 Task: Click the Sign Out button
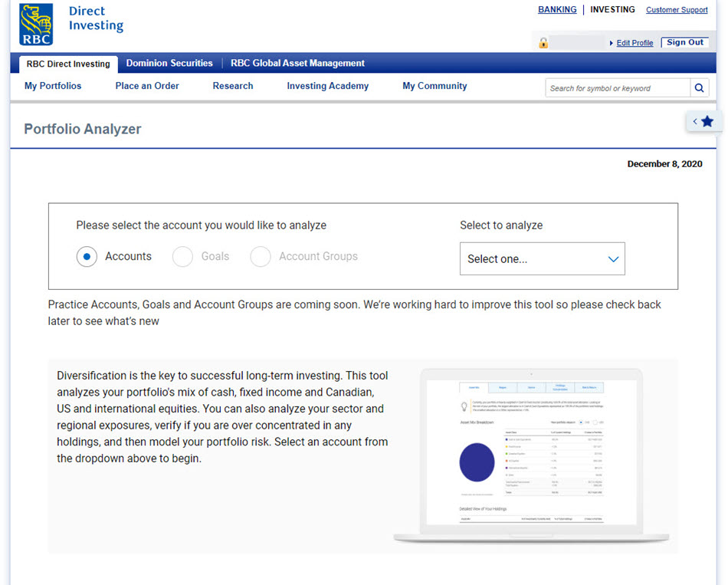tap(685, 42)
